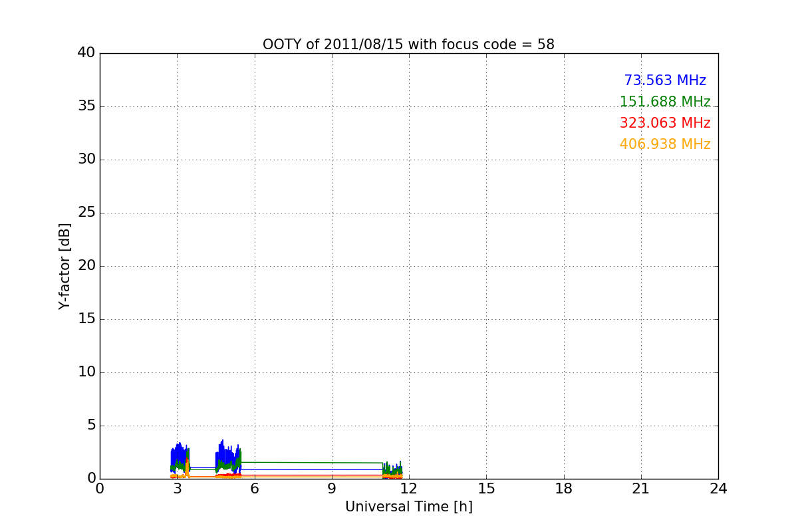Select the red 323.063 MHz legend label

[665, 123]
